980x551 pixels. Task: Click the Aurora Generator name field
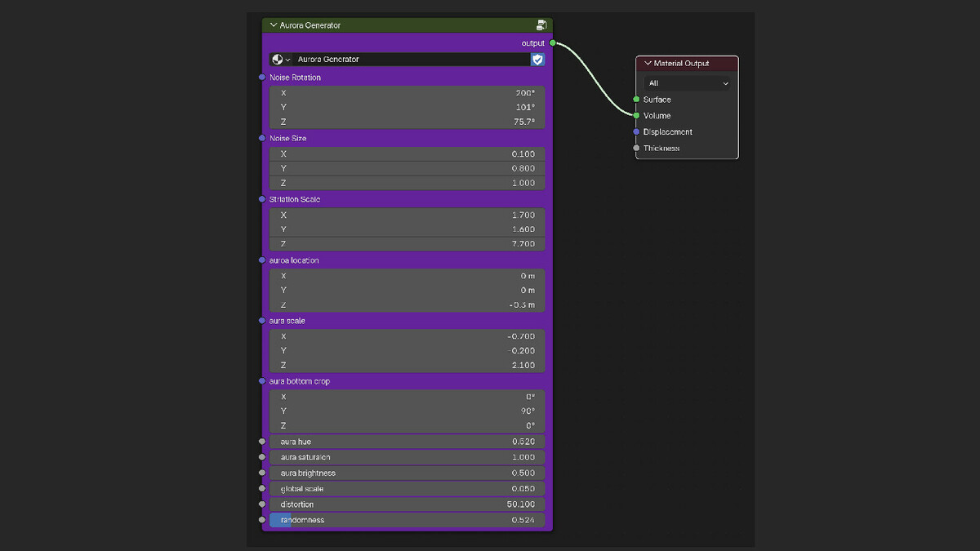pyautogui.click(x=411, y=60)
